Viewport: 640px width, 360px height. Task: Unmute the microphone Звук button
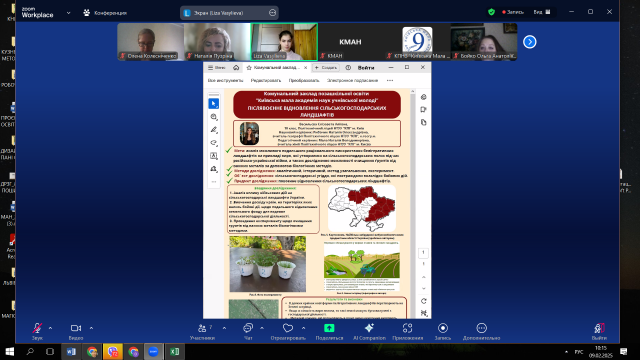pos(37,331)
